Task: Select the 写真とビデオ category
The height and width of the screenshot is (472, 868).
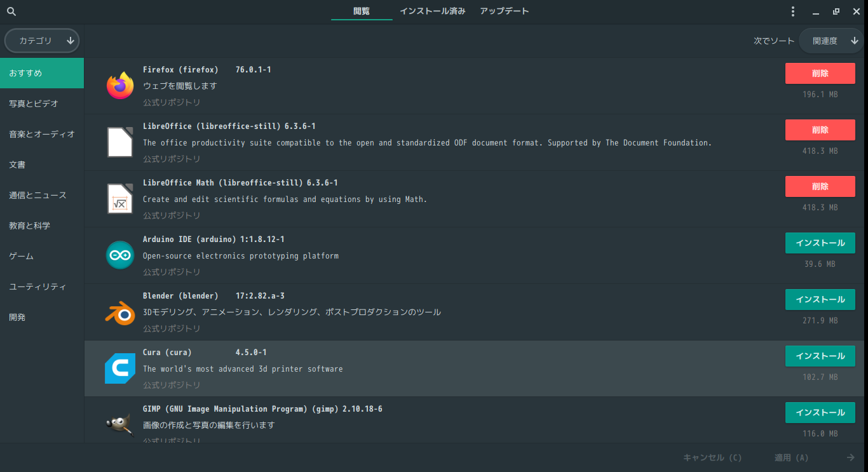Action: point(42,104)
